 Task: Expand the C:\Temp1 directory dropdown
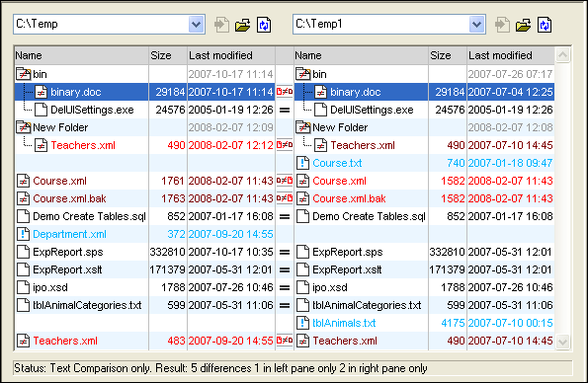[476, 25]
